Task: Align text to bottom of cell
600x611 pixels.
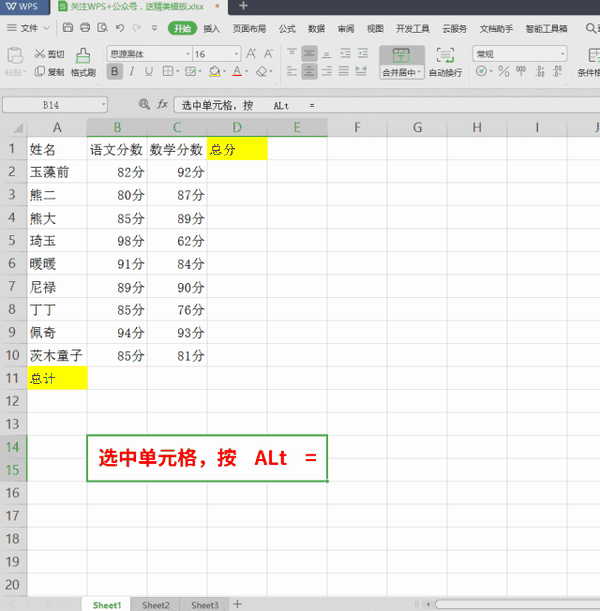Action: pos(326,53)
